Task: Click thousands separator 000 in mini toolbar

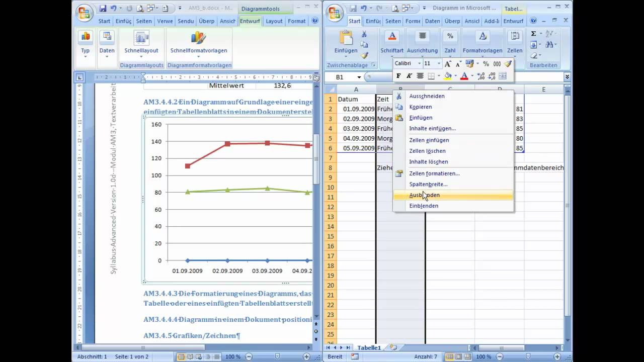Action: pos(497,64)
